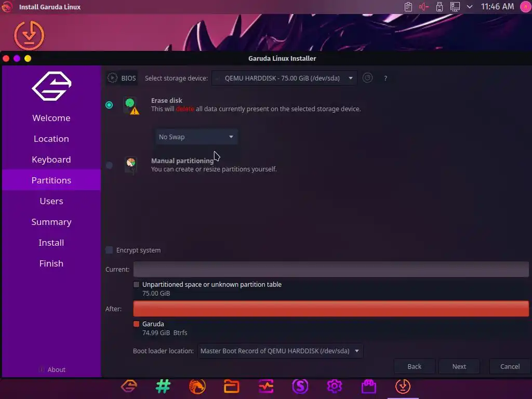Go to the Summary step
532x399 pixels.
click(51, 222)
